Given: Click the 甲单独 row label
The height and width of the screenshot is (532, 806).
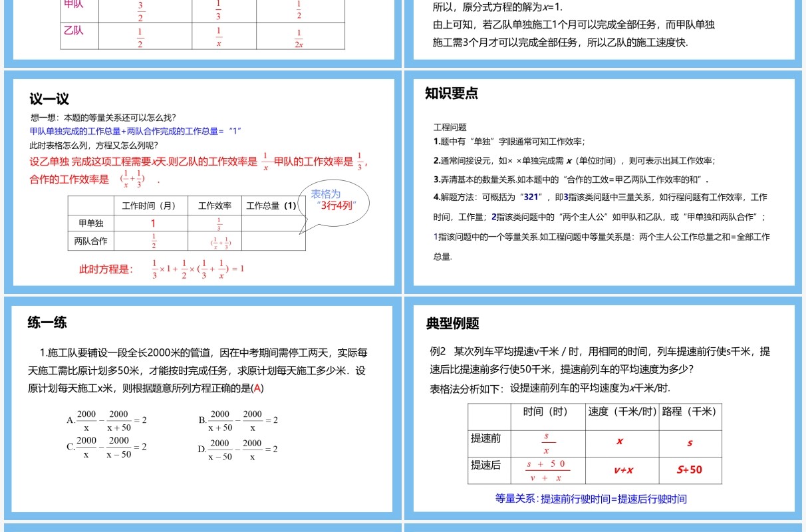Looking at the screenshot, I should click(x=90, y=223).
